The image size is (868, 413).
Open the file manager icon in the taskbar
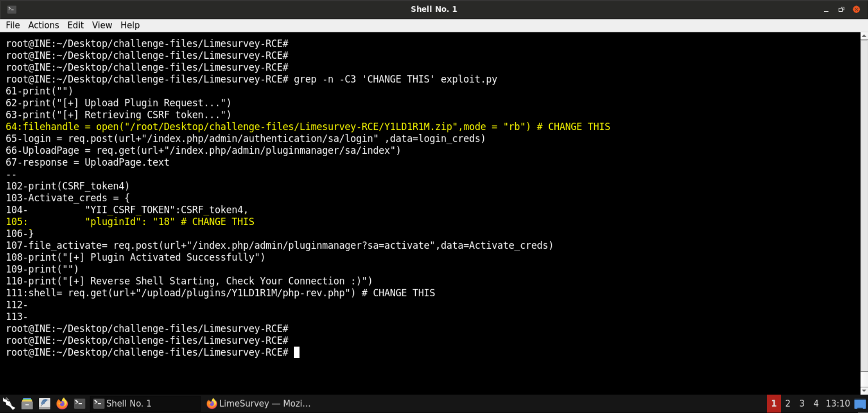tap(27, 403)
